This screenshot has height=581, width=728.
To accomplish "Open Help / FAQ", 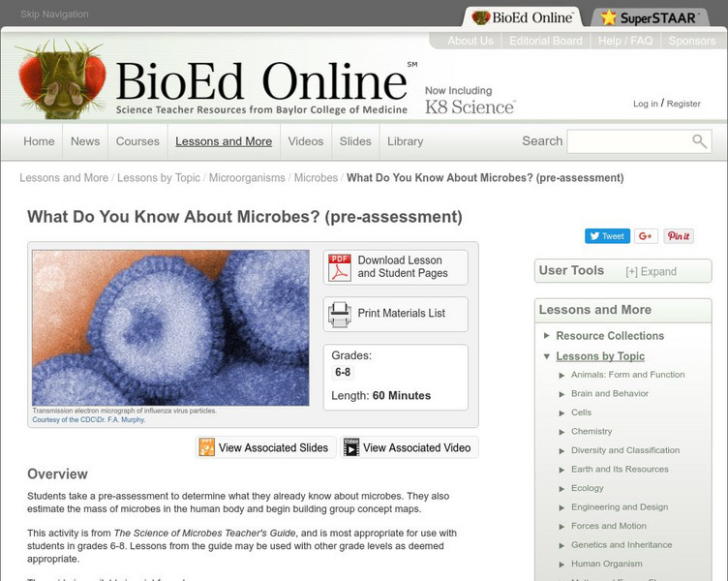I will click(625, 41).
